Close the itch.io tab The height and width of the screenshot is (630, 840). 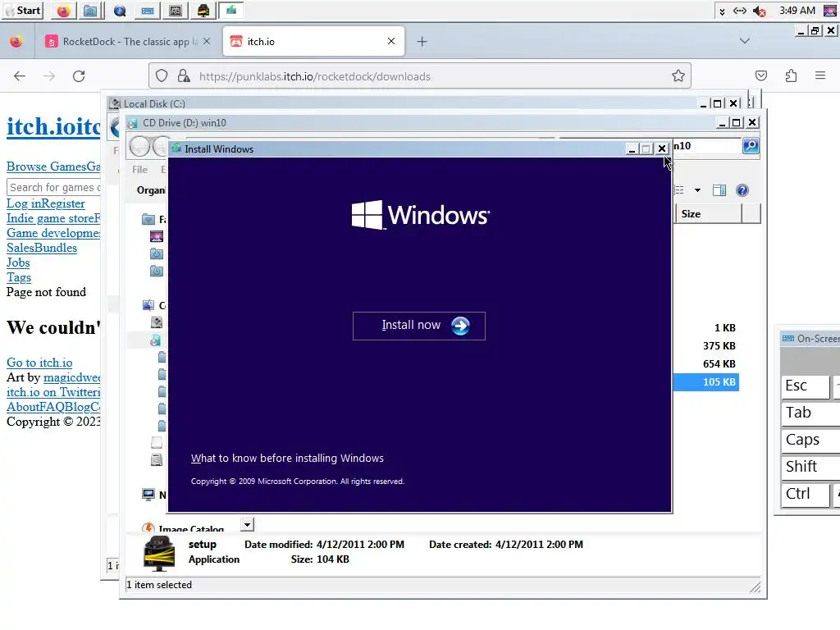pos(391,41)
